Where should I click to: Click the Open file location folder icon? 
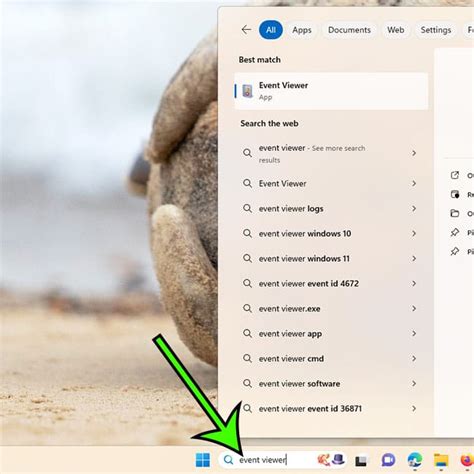(x=455, y=213)
